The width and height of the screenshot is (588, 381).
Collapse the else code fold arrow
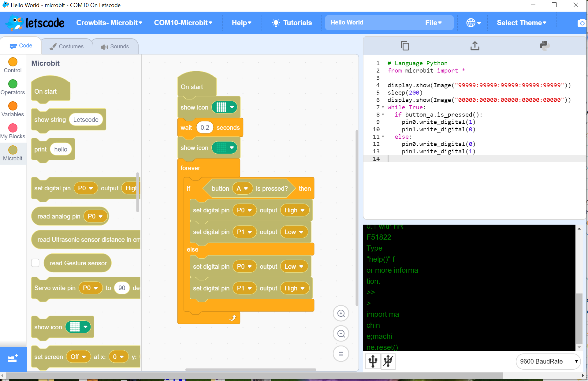(x=383, y=136)
